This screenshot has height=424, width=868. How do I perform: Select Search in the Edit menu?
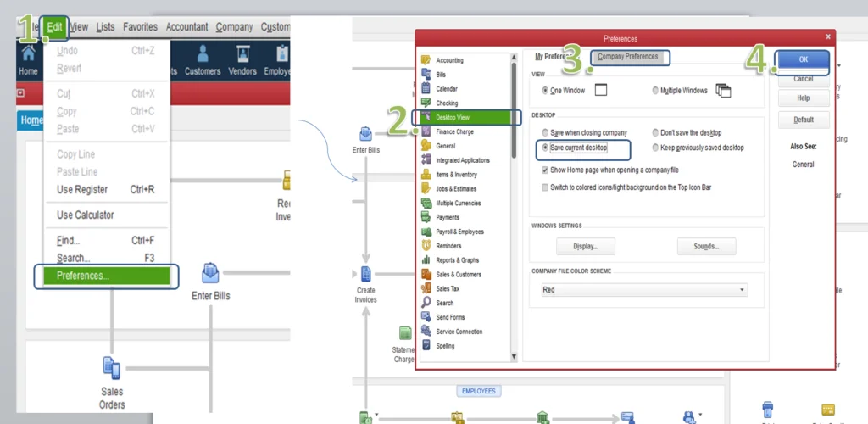pos(106,258)
